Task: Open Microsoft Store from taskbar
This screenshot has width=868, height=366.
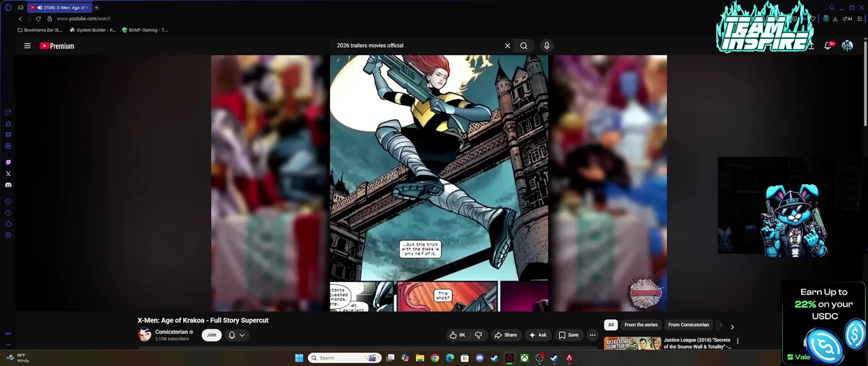Action: 465,358
